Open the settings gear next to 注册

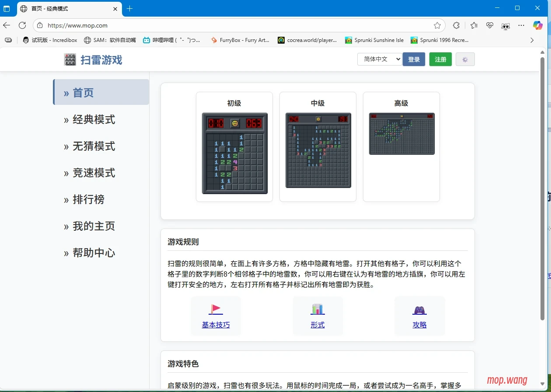(x=465, y=59)
